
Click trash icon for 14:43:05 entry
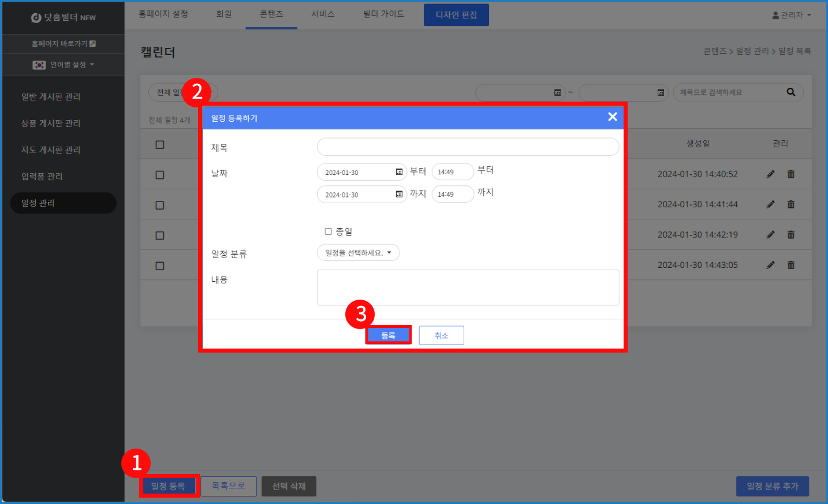click(790, 265)
